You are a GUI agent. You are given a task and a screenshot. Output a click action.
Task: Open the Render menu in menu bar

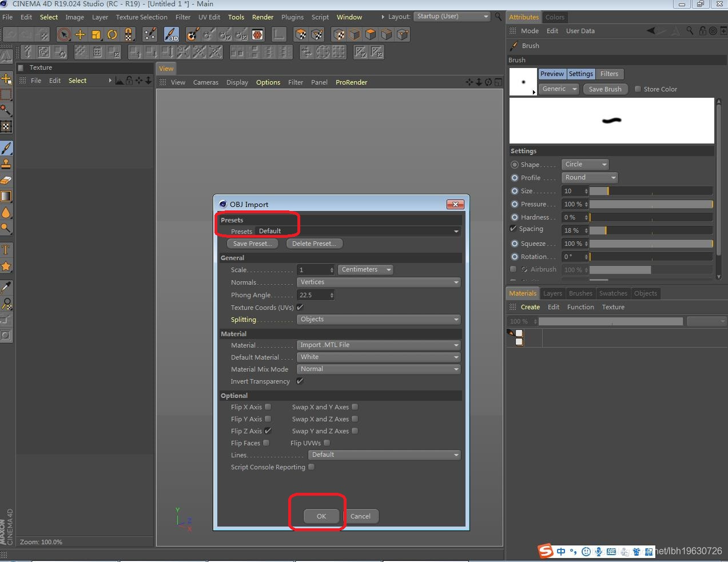[262, 17]
